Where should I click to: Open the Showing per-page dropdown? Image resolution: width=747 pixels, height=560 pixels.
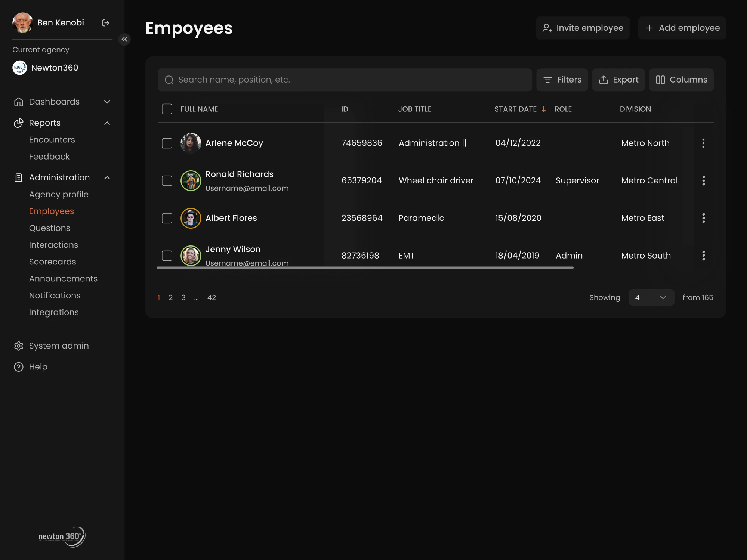point(651,297)
